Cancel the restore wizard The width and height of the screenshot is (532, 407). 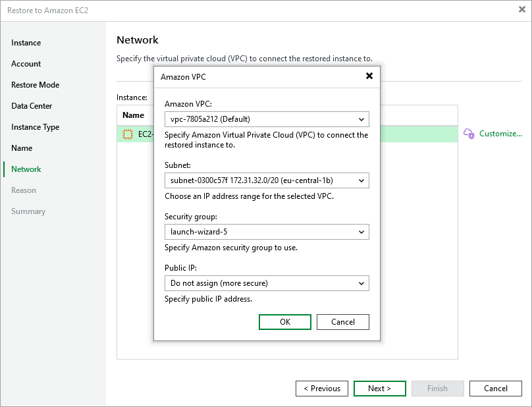coord(495,389)
